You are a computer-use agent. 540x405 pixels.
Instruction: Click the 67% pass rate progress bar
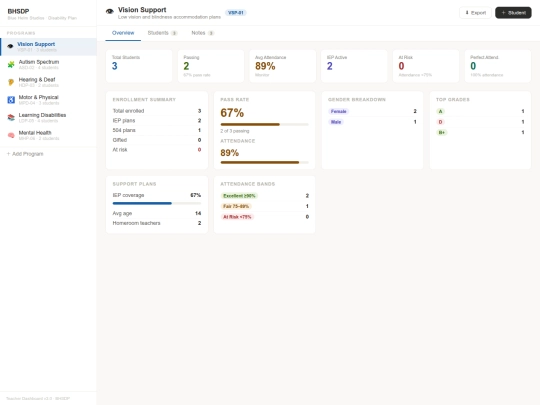(264, 124)
